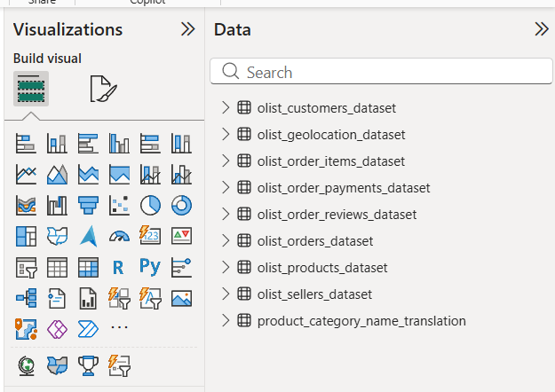Expand olist_order_items_dataset table
Screen dimensions: 555x392
pos(226,161)
